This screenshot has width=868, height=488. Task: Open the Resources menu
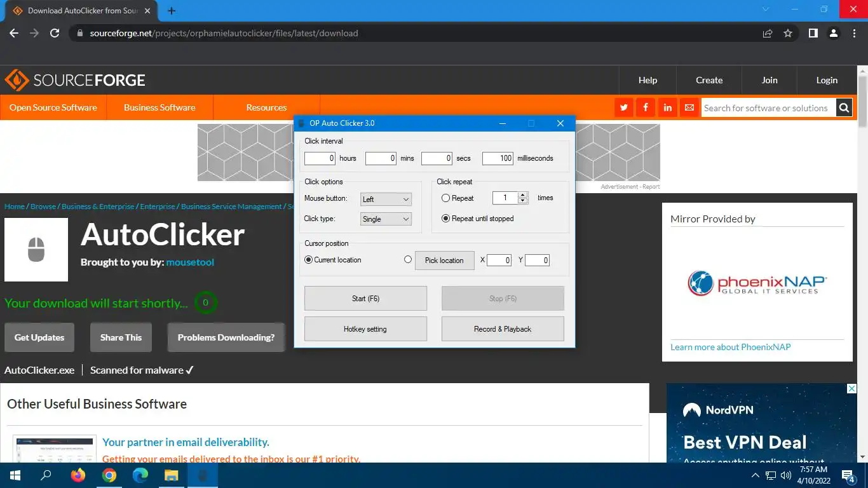click(x=266, y=107)
